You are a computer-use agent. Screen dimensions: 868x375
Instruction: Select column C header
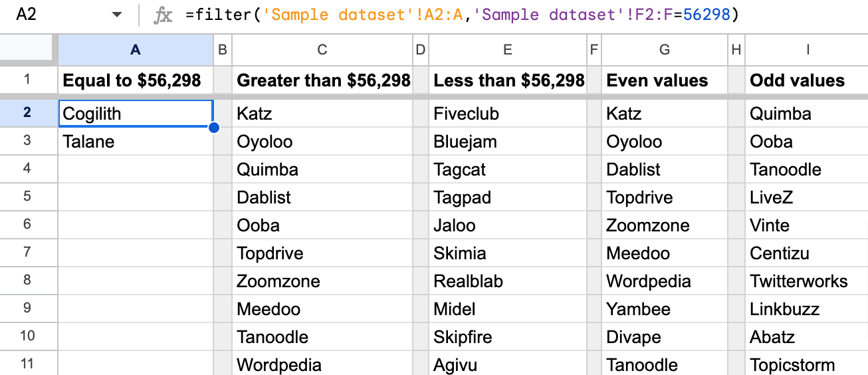(x=322, y=49)
